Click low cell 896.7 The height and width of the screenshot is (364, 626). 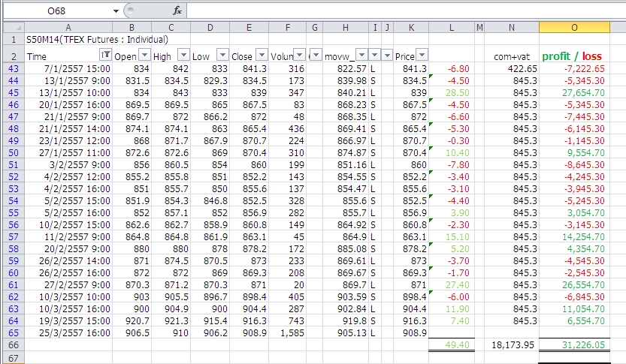(210, 296)
